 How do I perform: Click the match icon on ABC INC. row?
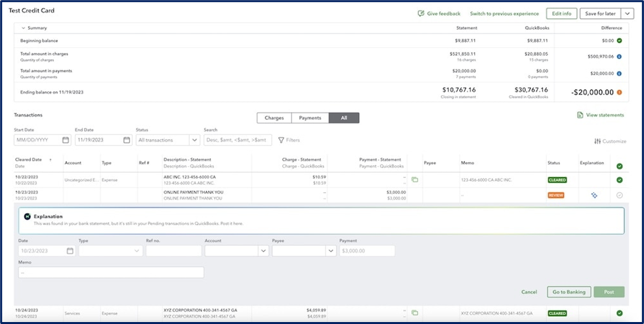coord(414,180)
